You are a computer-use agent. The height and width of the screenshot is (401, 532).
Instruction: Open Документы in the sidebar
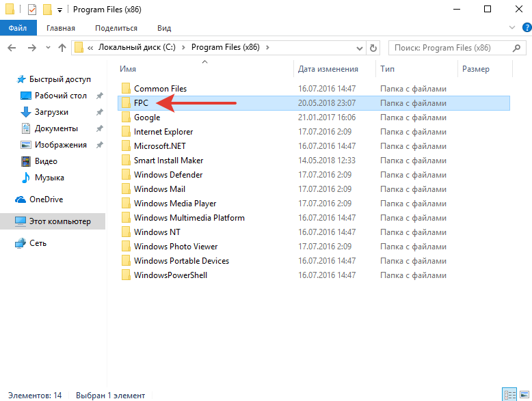(x=56, y=128)
